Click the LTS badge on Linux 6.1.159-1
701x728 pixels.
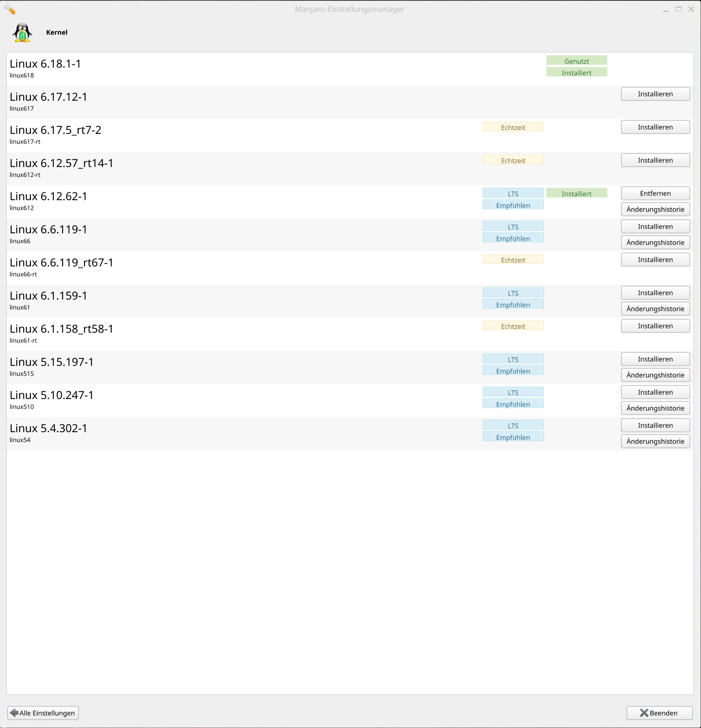(x=513, y=292)
